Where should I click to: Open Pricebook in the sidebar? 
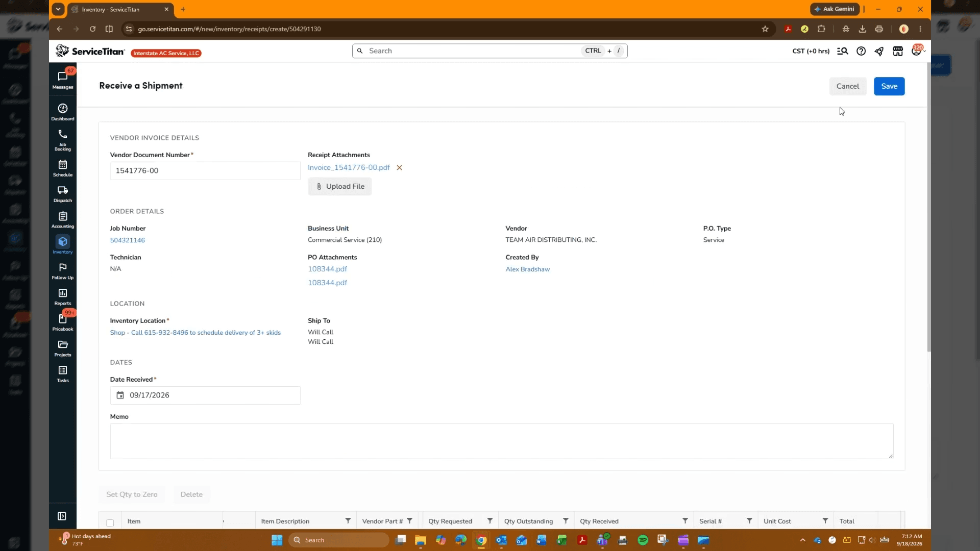63,322
